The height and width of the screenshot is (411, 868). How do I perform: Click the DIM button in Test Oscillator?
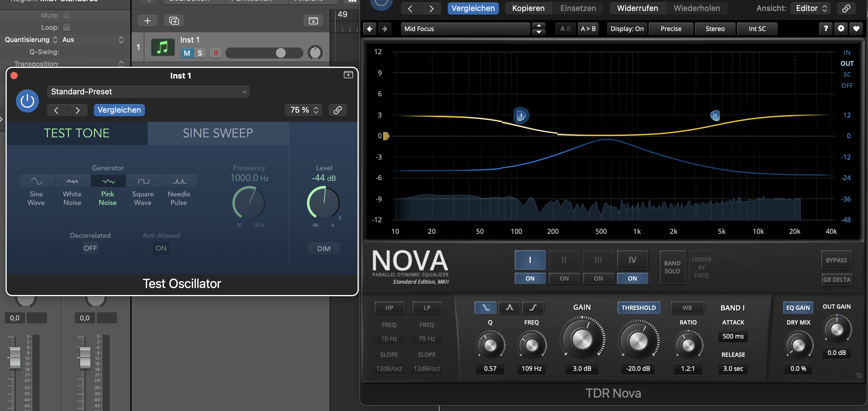pos(324,249)
